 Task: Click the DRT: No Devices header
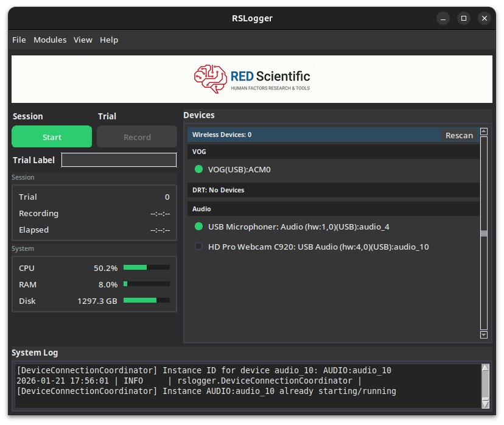click(334, 190)
